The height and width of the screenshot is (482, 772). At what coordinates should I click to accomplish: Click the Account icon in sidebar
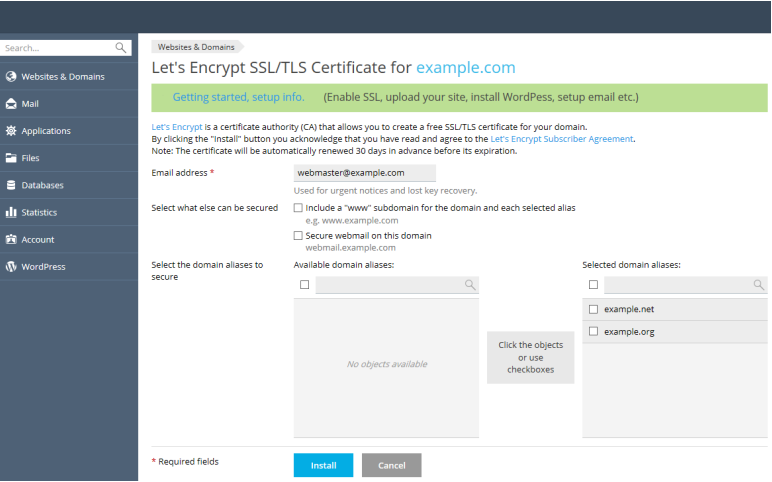coord(11,240)
